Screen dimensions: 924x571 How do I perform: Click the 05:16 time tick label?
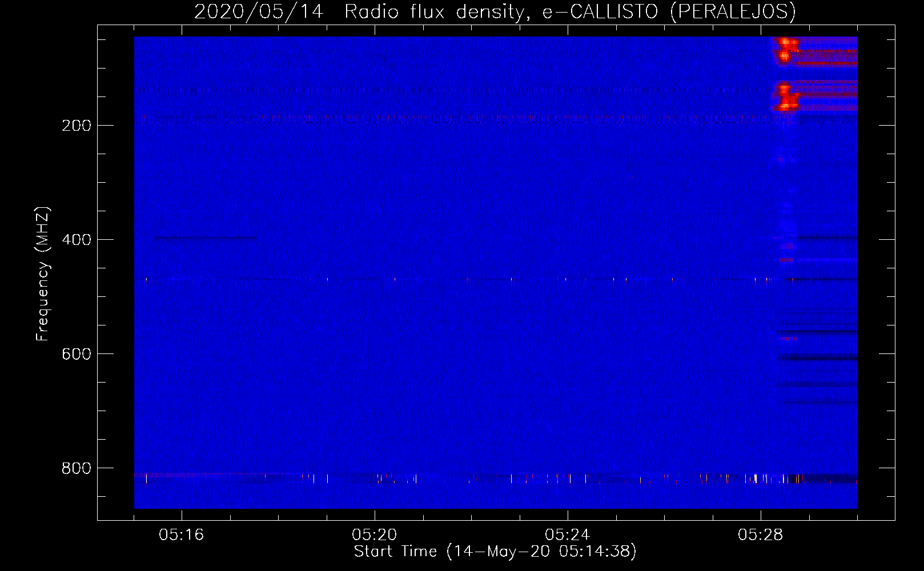coord(182,535)
